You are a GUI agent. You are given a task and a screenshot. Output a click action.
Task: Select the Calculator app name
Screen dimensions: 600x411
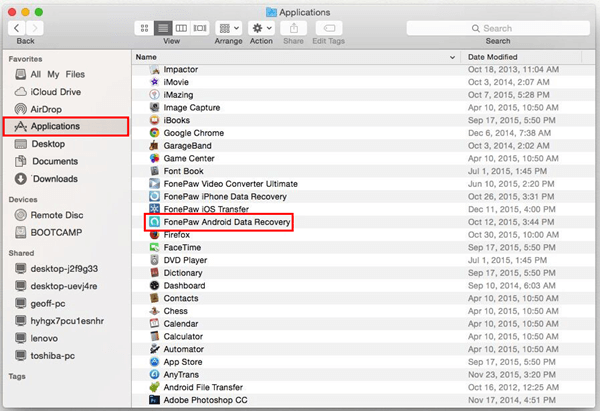click(183, 336)
